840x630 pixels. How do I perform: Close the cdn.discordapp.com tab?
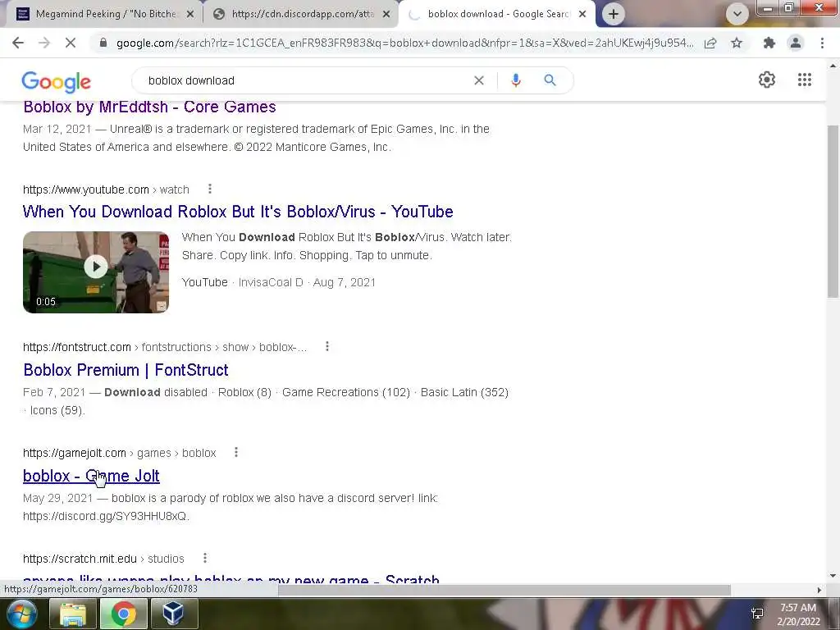[x=386, y=15]
